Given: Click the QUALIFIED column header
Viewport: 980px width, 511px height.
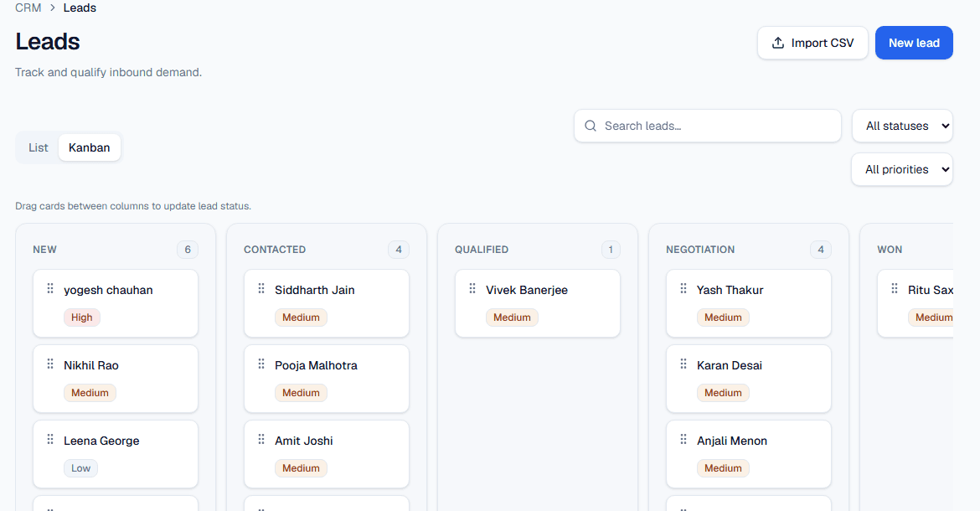Looking at the screenshot, I should 482,250.
